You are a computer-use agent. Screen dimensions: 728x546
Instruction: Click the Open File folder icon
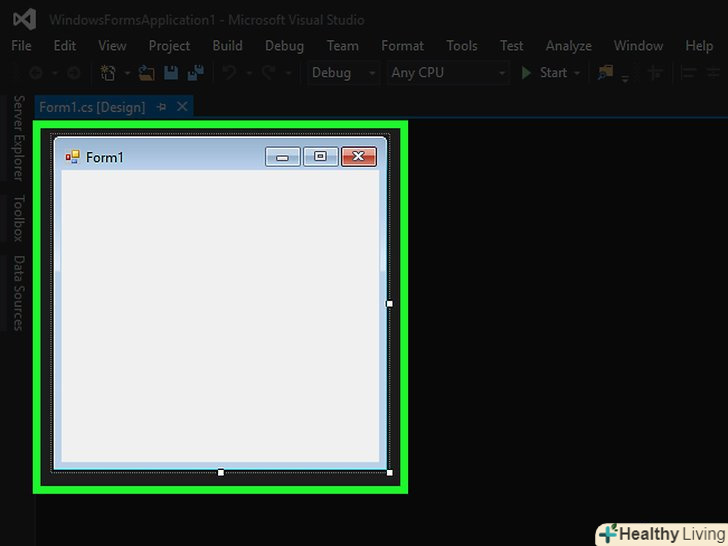pos(147,73)
